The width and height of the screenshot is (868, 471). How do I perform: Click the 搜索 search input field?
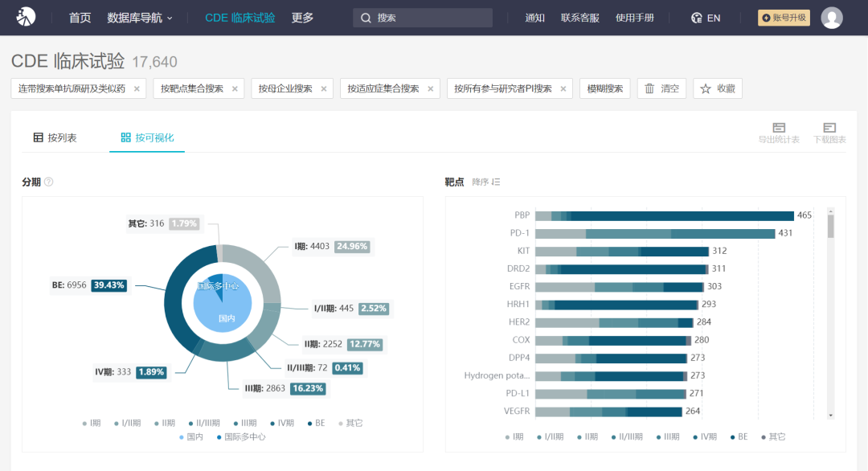coord(423,18)
